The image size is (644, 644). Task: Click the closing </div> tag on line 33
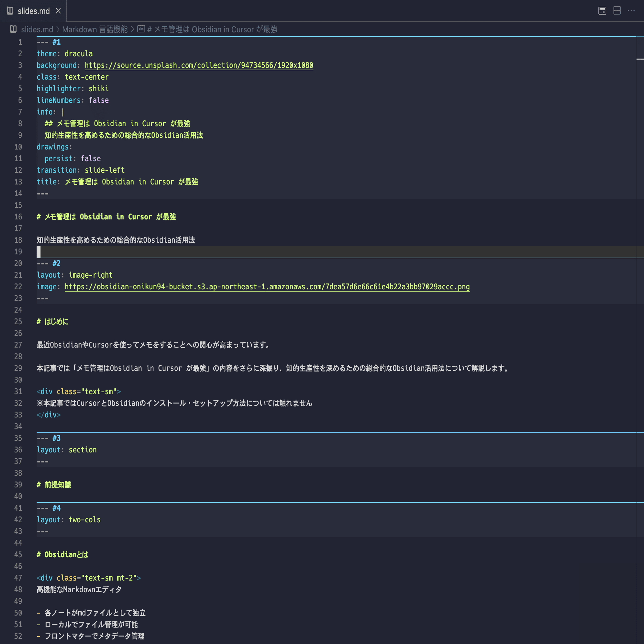point(49,415)
